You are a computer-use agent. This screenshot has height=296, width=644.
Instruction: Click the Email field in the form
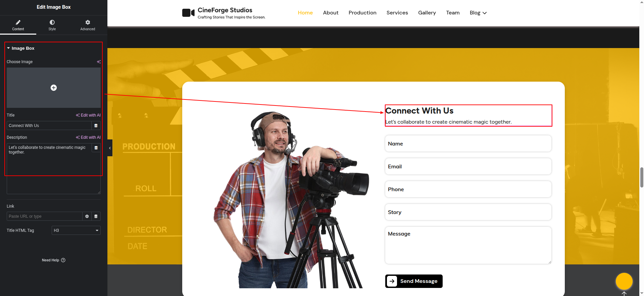[x=468, y=167]
